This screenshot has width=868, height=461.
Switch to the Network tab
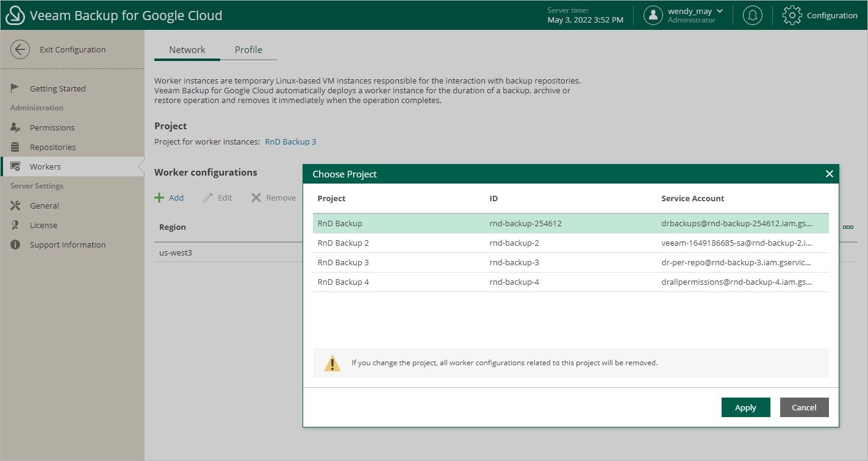(x=187, y=50)
